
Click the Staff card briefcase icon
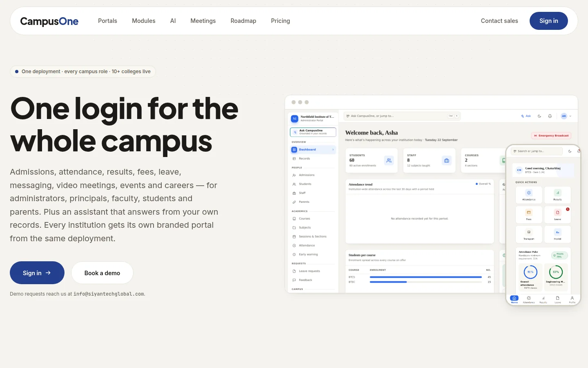pos(447,161)
